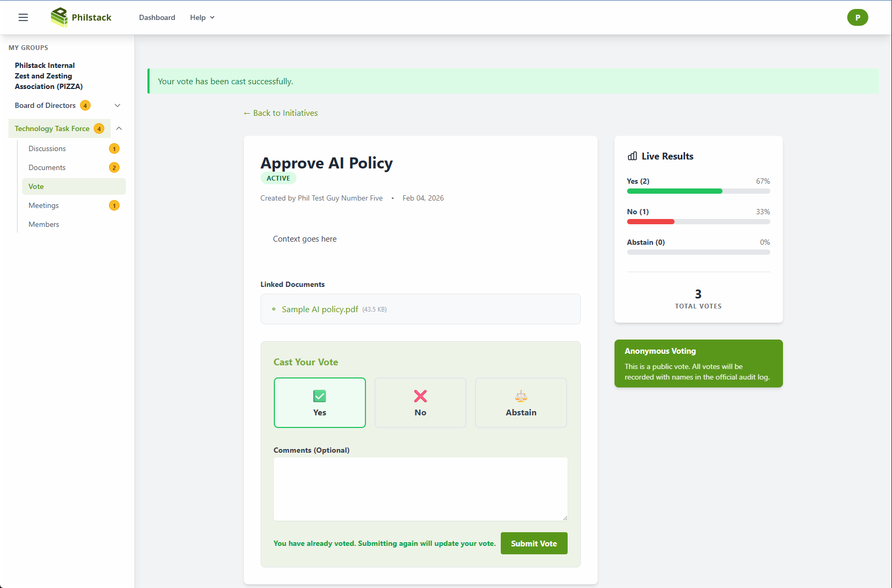Click the red X No icon
This screenshot has height=588, width=892.
[x=420, y=396]
